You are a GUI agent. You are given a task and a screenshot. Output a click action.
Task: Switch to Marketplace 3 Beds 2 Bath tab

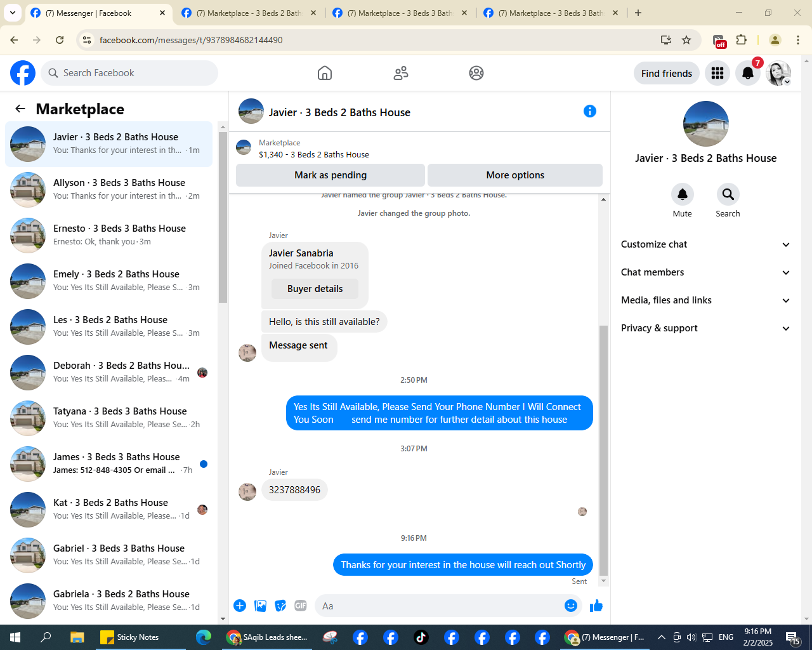[x=249, y=13]
